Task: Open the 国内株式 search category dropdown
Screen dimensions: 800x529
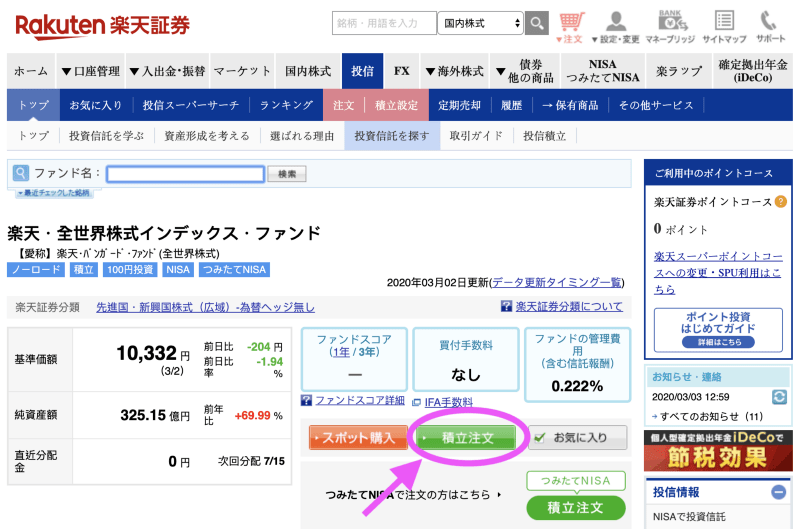Action: (481, 23)
